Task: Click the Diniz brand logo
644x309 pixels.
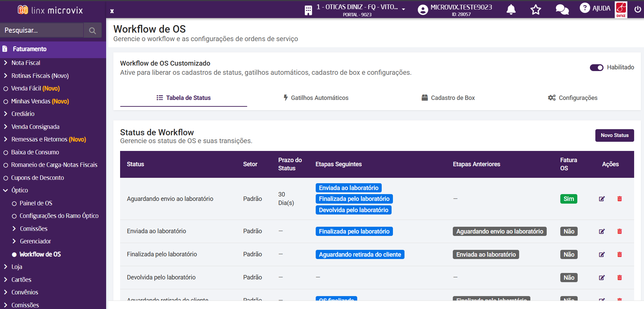Action: click(621, 10)
